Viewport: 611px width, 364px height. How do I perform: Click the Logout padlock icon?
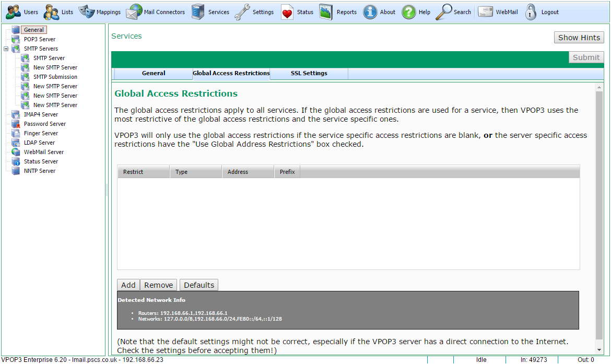531,12
